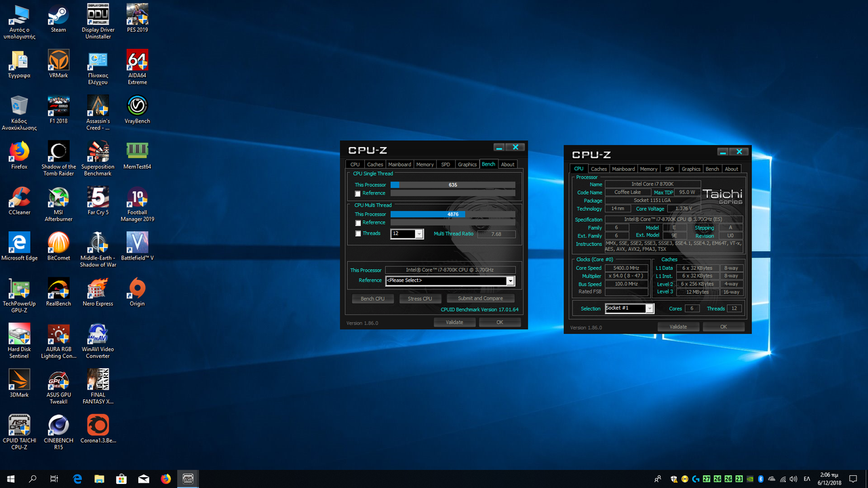Open the Action Center notification icon

coord(854,479)
